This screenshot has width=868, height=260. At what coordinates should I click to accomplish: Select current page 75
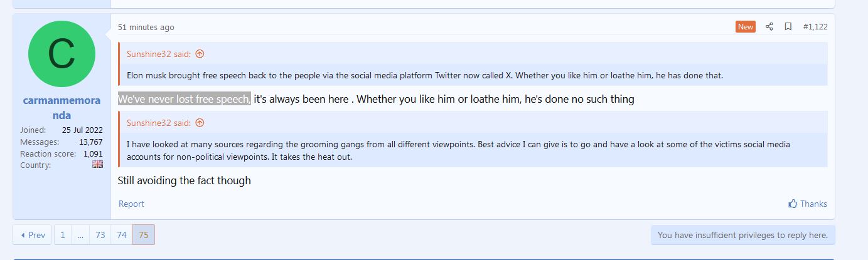[144, 235]
